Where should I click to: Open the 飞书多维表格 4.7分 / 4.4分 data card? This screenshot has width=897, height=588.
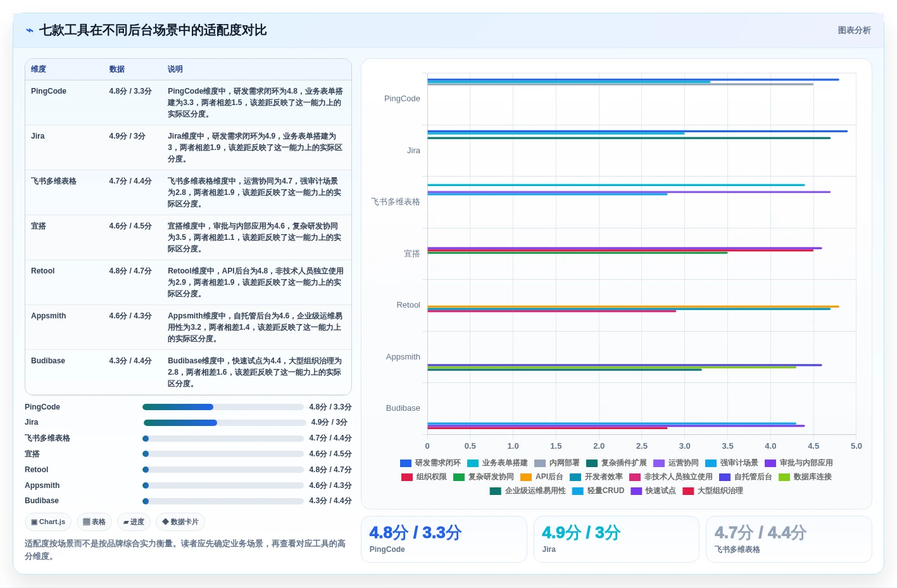pyautogui.click(x=789, y=539)
